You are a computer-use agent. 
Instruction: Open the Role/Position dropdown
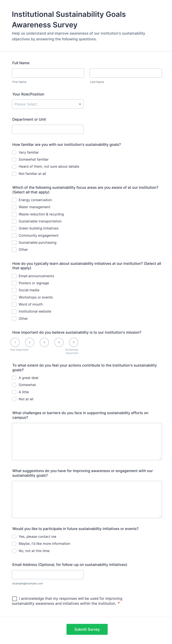tap(48, 104)
